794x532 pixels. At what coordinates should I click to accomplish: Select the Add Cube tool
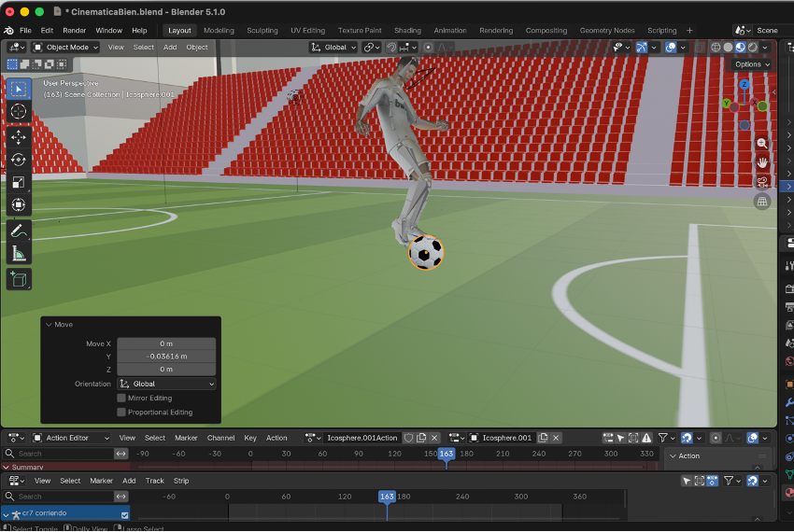[19, 279]
